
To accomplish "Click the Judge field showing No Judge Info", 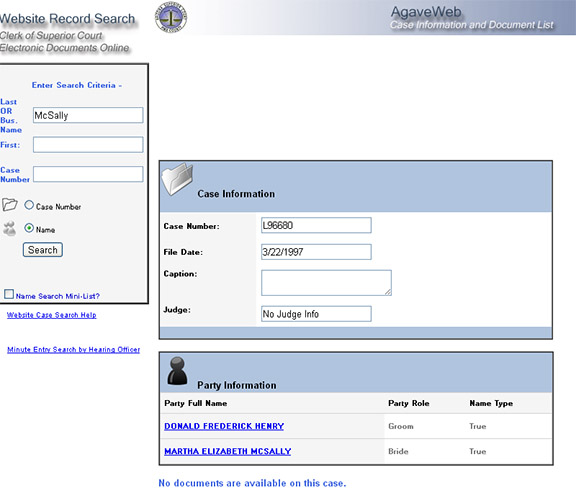I will (x=316, y=314).
